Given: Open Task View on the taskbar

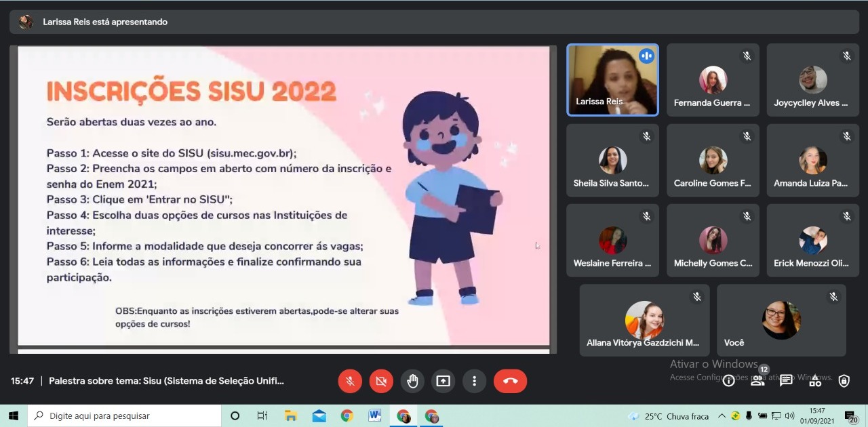Looking at the screenshot, I should coord(262,415).
